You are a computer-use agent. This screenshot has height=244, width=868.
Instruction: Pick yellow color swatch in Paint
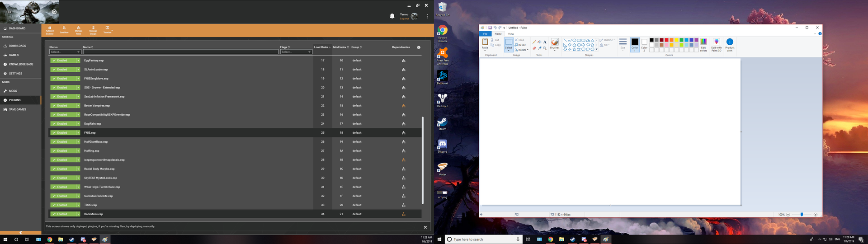pyautogui.click(x=676, y=40)
